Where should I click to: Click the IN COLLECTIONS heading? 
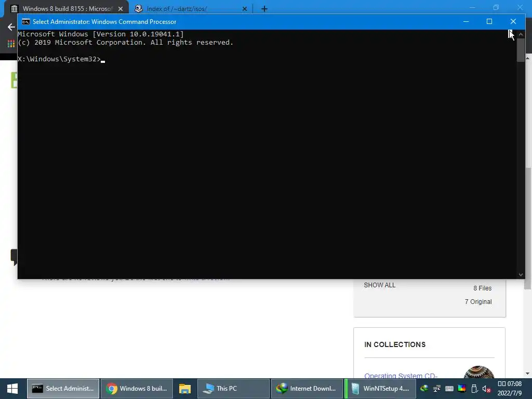(x=395, y=344)
